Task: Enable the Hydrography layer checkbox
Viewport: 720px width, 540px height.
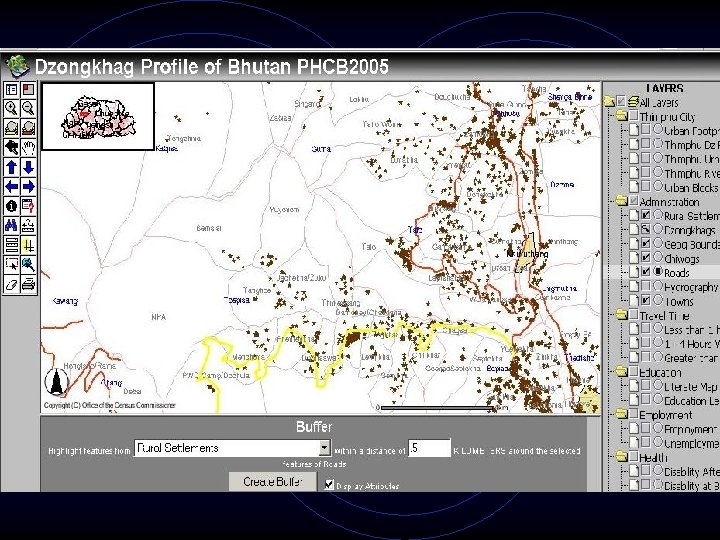Action: click(646, 286)
